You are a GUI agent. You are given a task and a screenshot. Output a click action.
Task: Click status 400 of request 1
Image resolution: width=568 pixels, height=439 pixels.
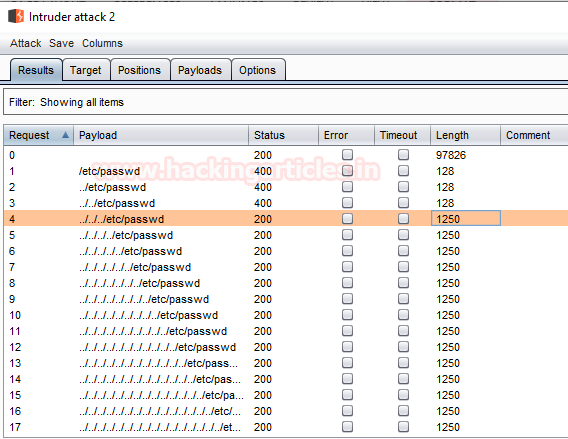(x=263, y=171)
